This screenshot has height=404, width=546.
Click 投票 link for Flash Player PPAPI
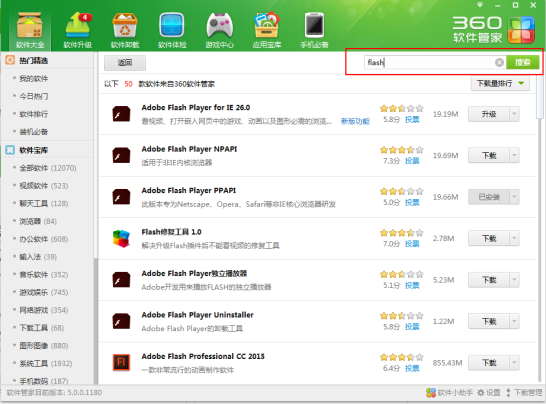tap(412, 202)
